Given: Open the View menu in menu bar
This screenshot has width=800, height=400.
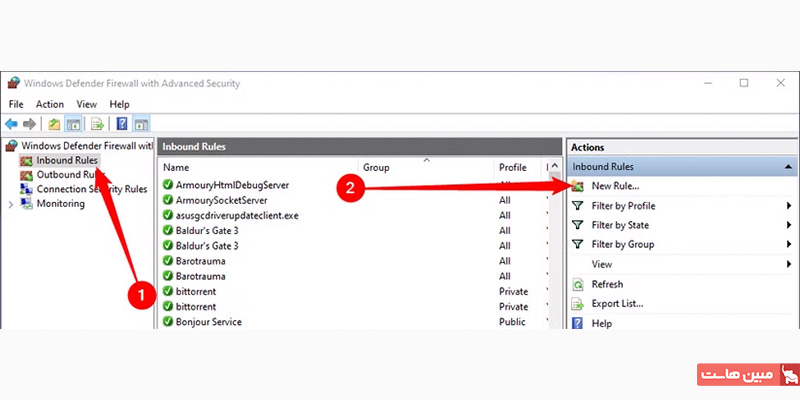Looking at the screenshot, I should [87, 104].
